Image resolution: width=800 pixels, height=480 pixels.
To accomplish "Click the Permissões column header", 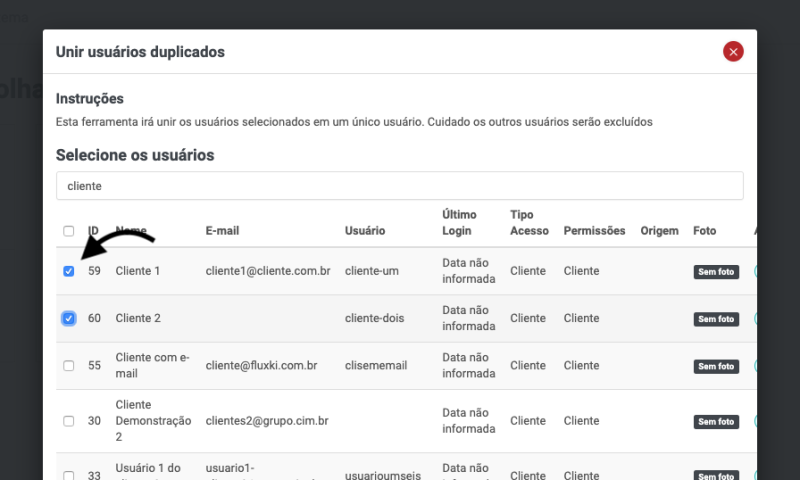I will (594, 231).
